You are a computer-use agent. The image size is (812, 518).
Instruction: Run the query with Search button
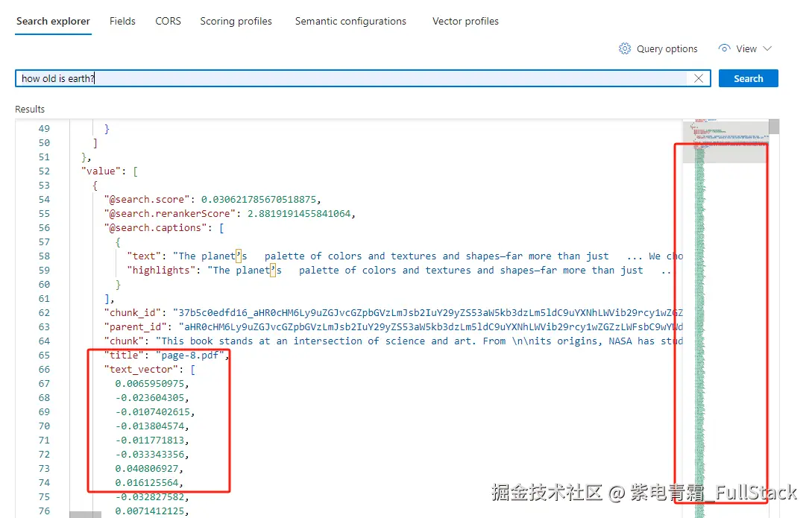(x=749, y=79)
